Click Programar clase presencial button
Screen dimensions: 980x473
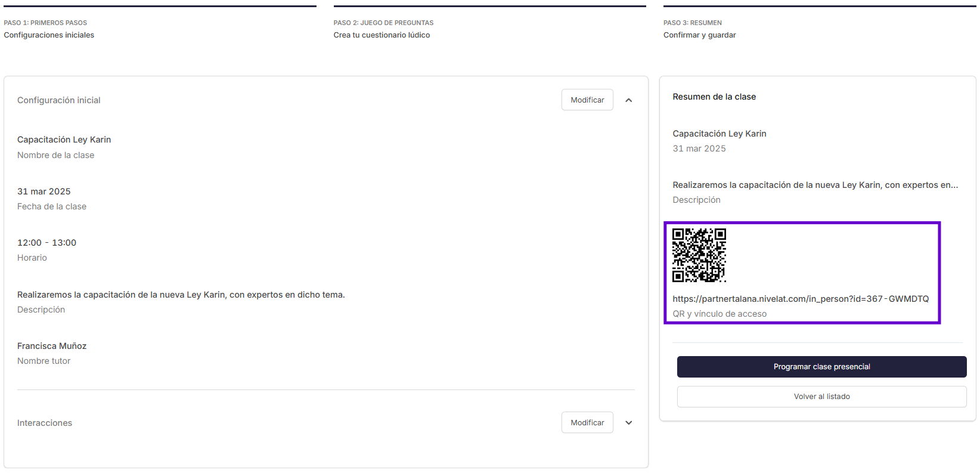coord(821,367)
